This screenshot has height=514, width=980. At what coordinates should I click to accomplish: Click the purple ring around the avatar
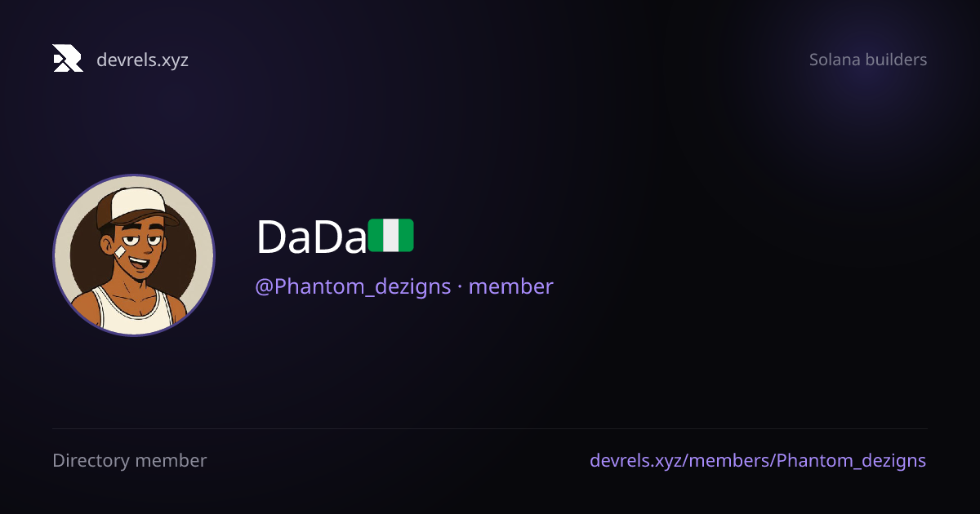[134, 175]
